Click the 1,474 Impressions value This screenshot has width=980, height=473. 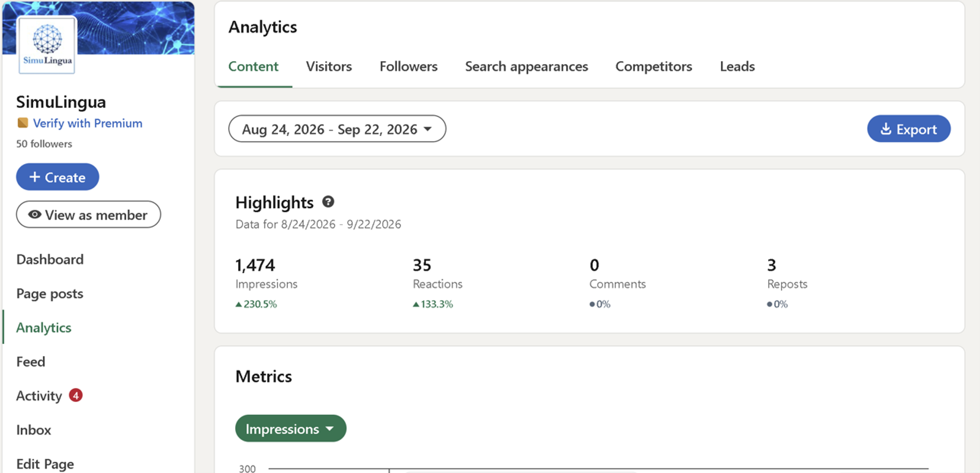tap(255, 265)
